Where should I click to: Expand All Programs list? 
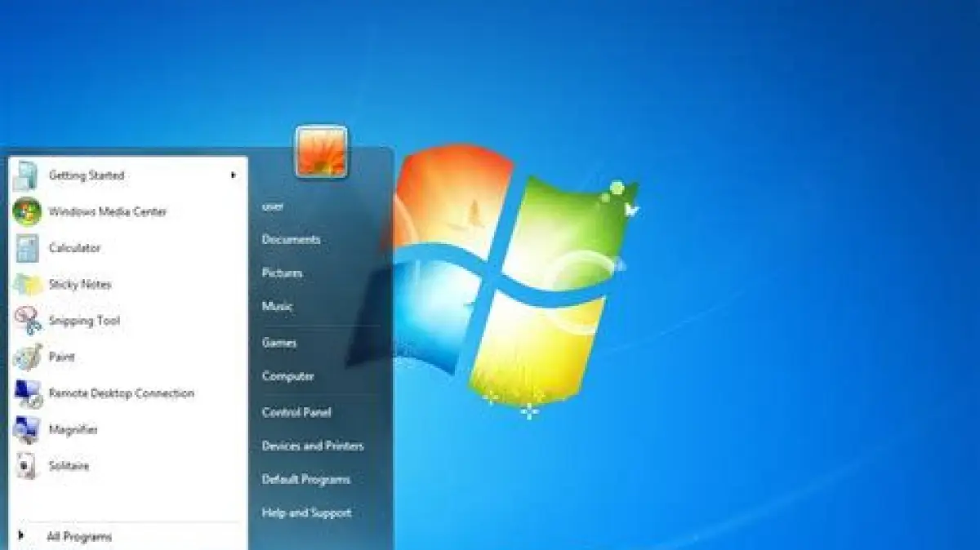point(78,536)
